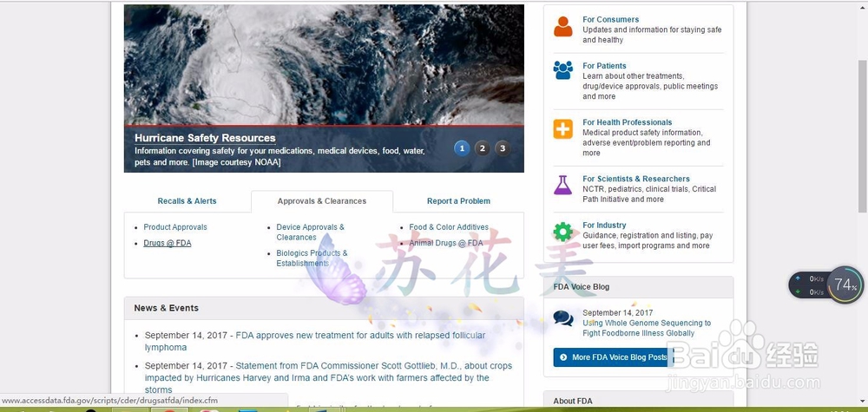Open Biologics Products & Establishments link
This screenshot has width=868, height=412.
coord(312,258)
